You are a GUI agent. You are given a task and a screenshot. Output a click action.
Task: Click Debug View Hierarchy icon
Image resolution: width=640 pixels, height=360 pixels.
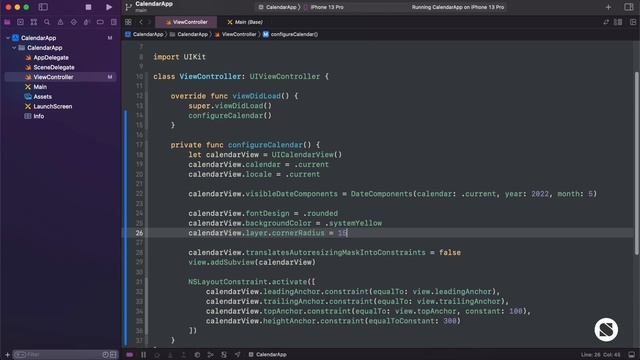coord(197,355)
